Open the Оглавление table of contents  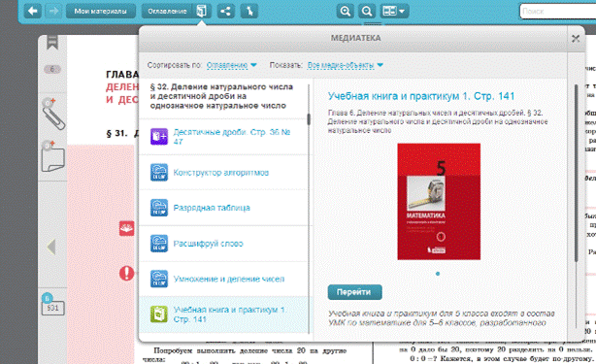[x=167, y=11]
